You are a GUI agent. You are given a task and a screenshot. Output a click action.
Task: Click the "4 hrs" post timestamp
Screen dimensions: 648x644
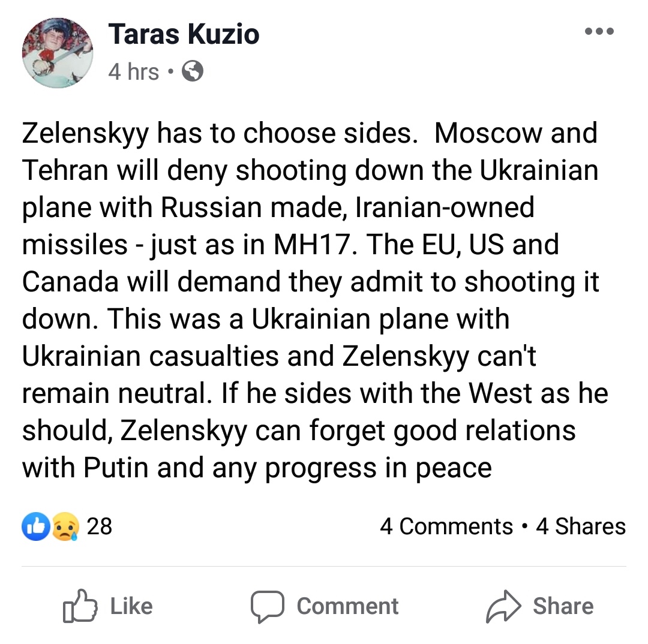click(134, 72)
